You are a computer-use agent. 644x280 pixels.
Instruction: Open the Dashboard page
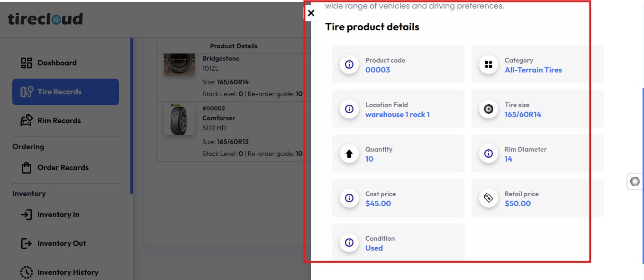(x=57, y=63)
